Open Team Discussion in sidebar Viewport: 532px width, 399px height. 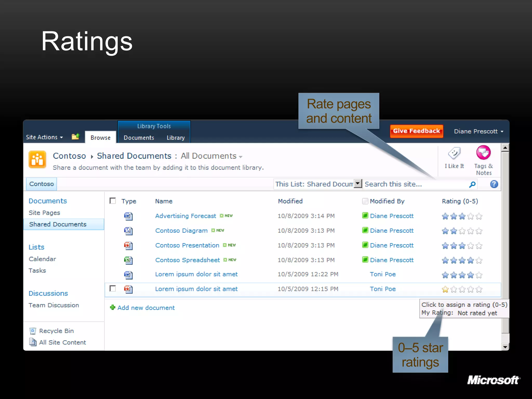pyautogui.click(x=54, y=305)
